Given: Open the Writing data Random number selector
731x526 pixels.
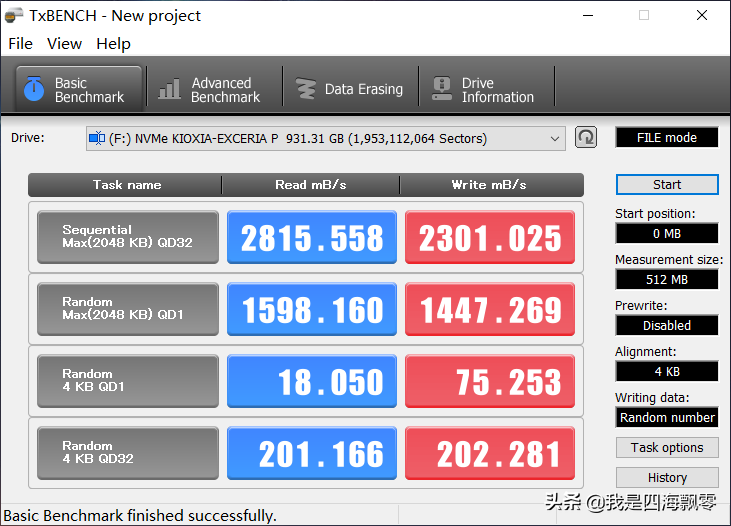Looking at the screenshot, I should click(667, 417).
